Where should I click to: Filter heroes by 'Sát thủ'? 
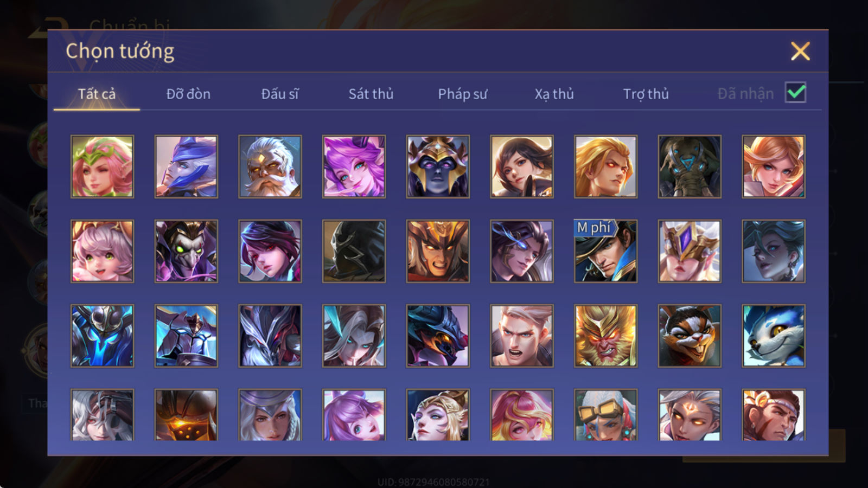point(371,94)
